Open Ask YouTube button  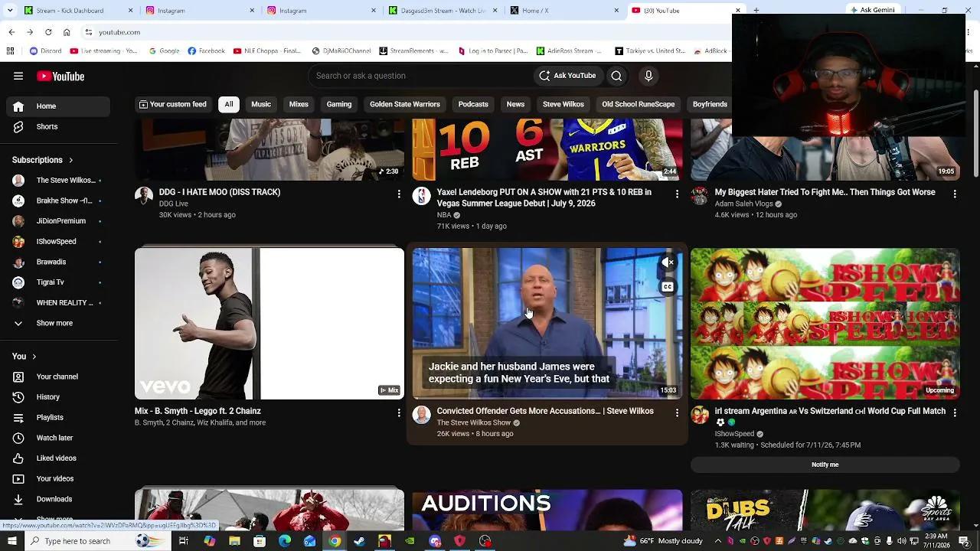tap(567, 76)
